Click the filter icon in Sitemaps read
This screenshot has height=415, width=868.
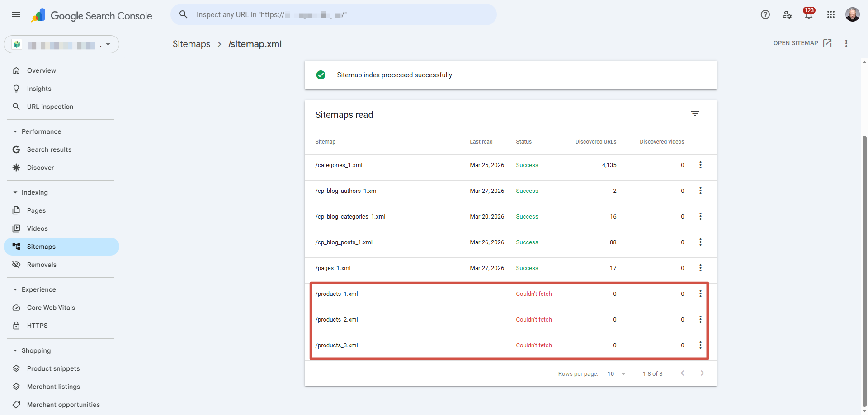695,113
